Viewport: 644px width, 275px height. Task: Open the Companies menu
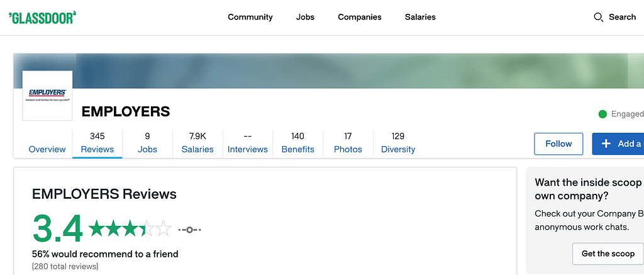pyautogui.click(x=360, y=17)
